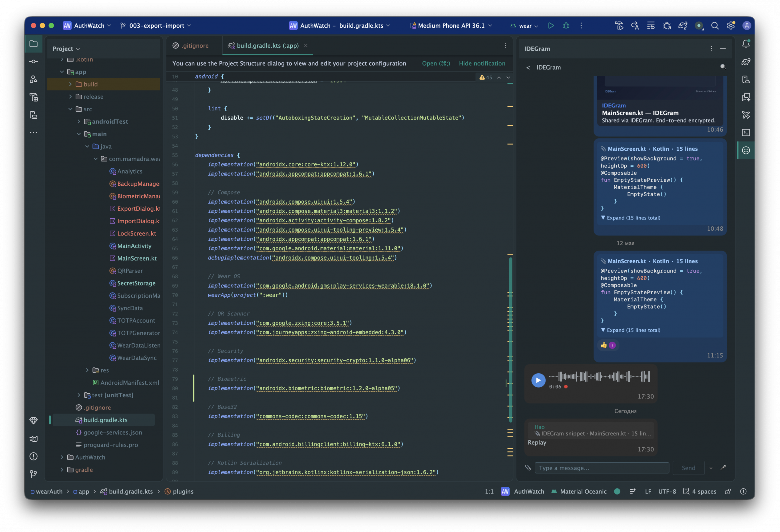Expand the androidTest folder
The height and width of the screenshot is (532, 780).
click(79, 122)
